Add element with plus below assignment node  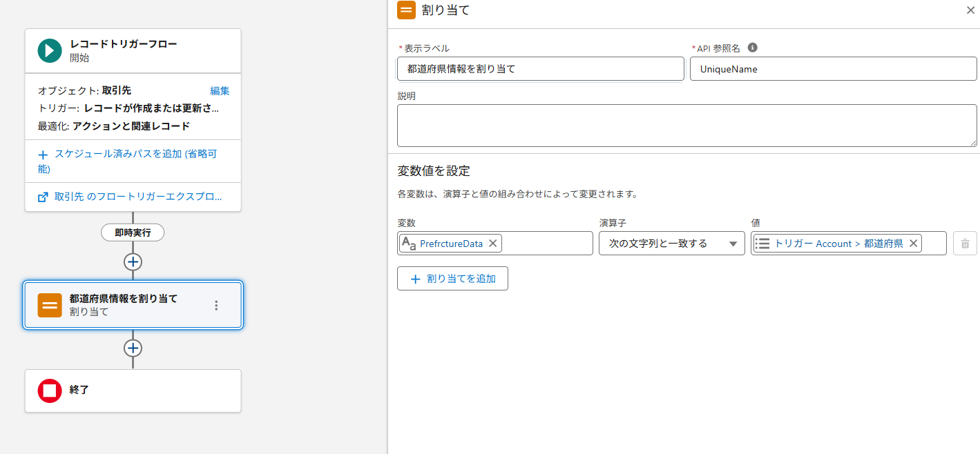[x=133, y=348]
